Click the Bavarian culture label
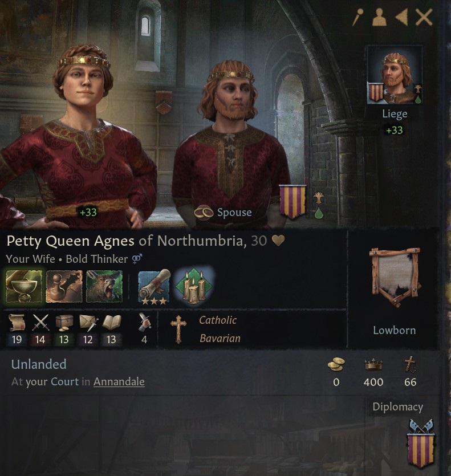Screen dimensions: 451x476 [220, 338]
